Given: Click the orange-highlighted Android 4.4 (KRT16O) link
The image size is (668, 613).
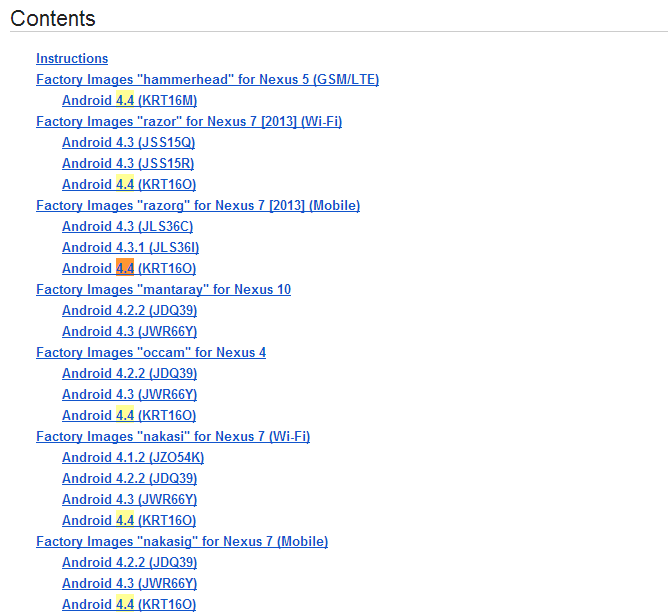Looking at the screenshot, I should click(129, 268).
